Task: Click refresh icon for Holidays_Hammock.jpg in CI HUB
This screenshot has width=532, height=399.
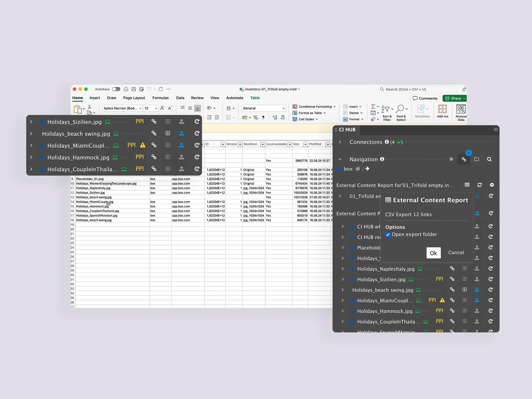Action: [x=491, y=311]
